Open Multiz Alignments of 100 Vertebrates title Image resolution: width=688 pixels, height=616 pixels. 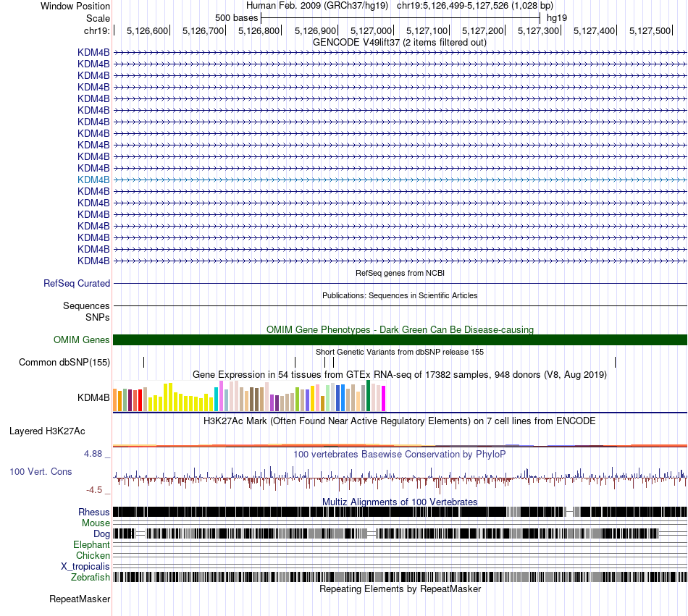pyautogui.click(x=400, y=502)
